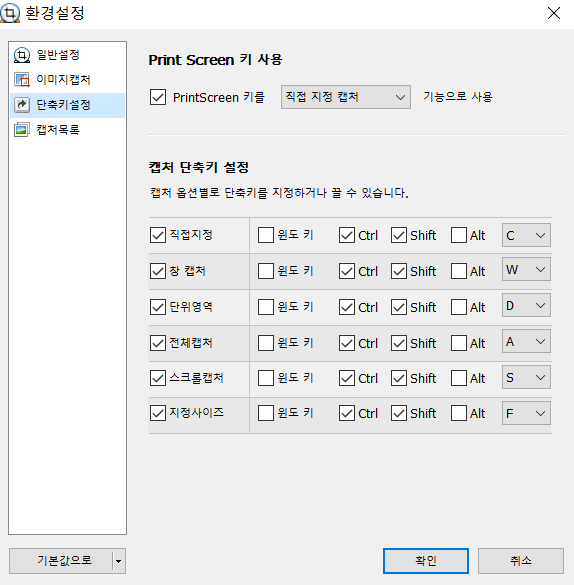The width and height of the screenshot is (574, 585).
Task: Open the key dropdown showing D
Action: coord(526,305)
